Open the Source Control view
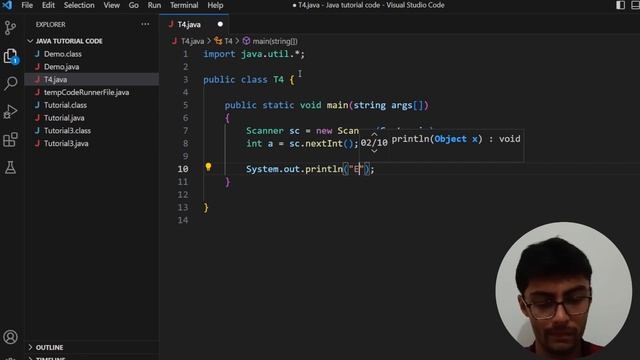This screenshot has width=640, height=360. pyautogui.click(x=10, y=28)
